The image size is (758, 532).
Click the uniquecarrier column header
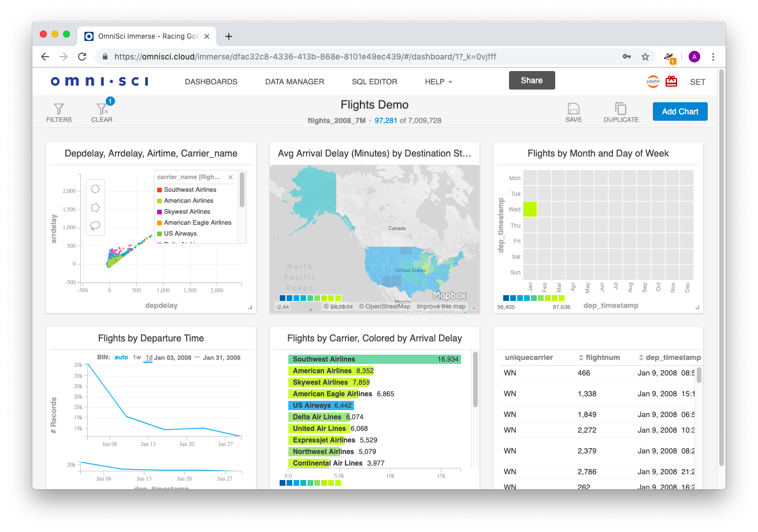[529, 358]
